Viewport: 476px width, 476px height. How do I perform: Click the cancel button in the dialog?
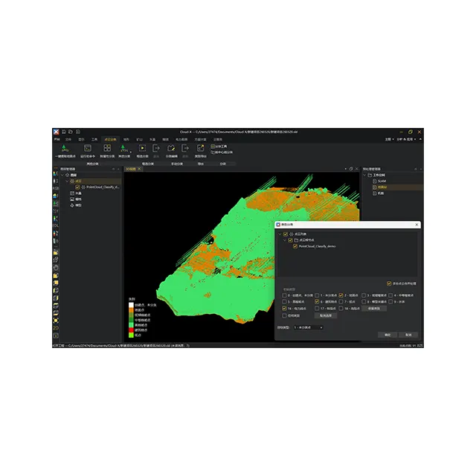click(x=408, y=335)
